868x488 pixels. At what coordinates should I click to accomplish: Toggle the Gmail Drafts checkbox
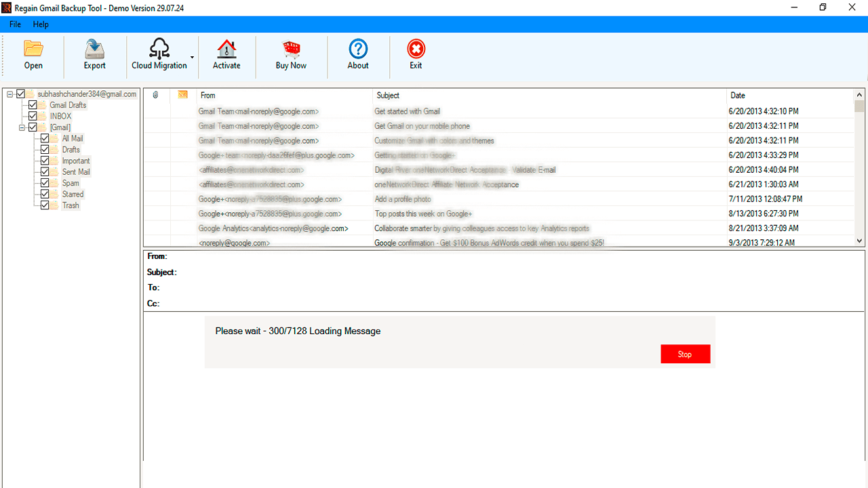(33, 105)
